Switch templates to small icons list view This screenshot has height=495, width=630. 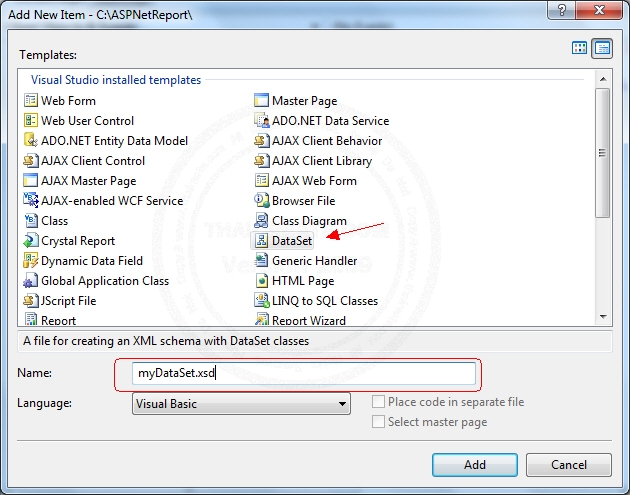(602, 48)
